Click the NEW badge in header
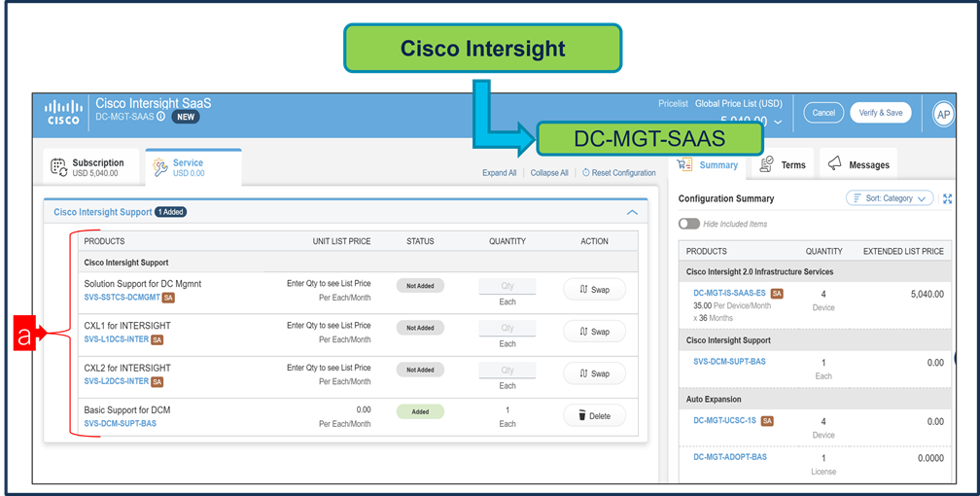980x496 pixels. [x=186, y=117]
